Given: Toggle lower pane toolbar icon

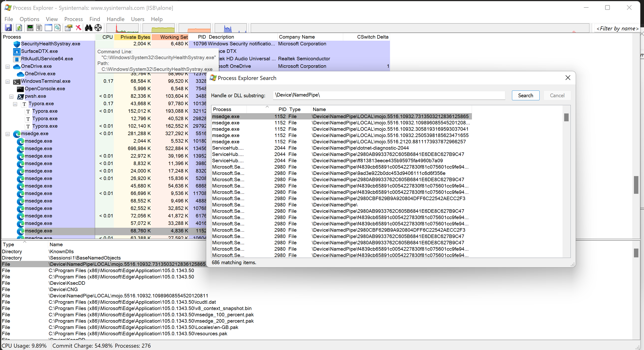Looking at the screenshot, I should tap(48, 28).
